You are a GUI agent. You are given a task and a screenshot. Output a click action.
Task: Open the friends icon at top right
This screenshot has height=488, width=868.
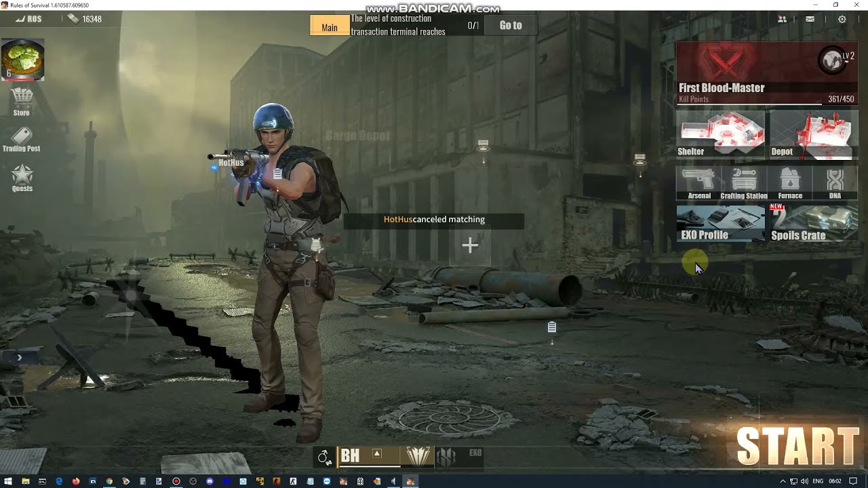pos(782,20)
